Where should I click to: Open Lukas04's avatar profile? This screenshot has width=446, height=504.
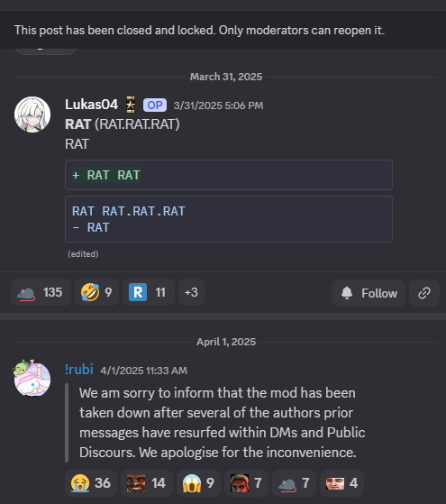point(32,115)
